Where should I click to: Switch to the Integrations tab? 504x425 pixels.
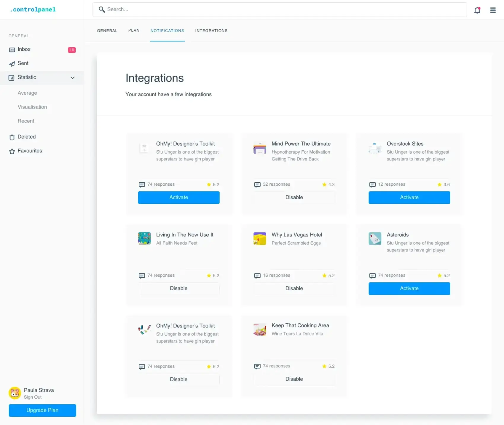[x=211, y=31]
